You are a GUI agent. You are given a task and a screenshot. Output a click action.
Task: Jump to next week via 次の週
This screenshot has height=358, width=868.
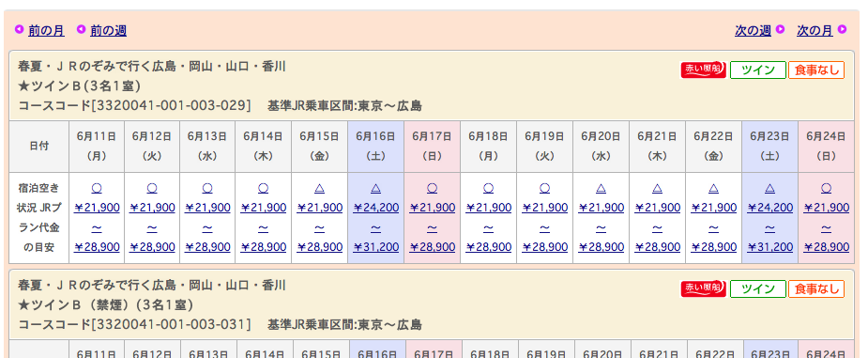point(753,30)
